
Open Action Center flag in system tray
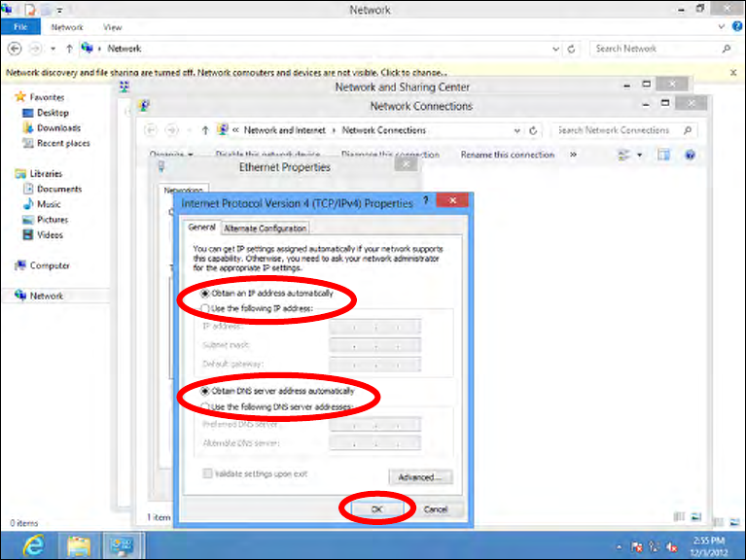[x=636, y=546]
